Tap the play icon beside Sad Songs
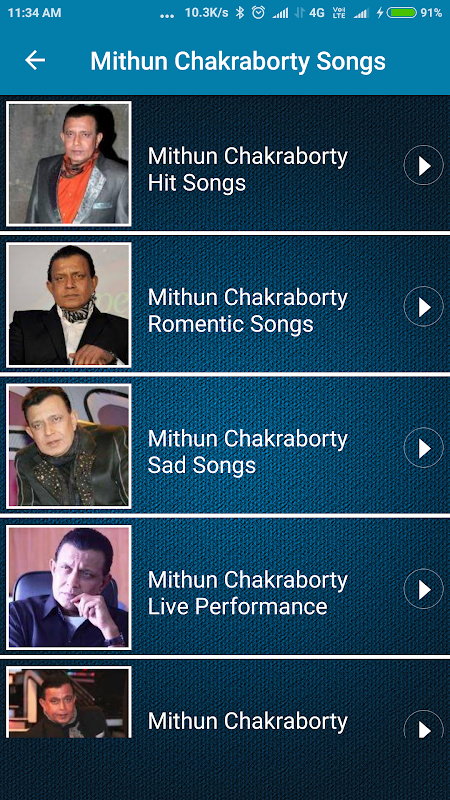 [423, 448]
